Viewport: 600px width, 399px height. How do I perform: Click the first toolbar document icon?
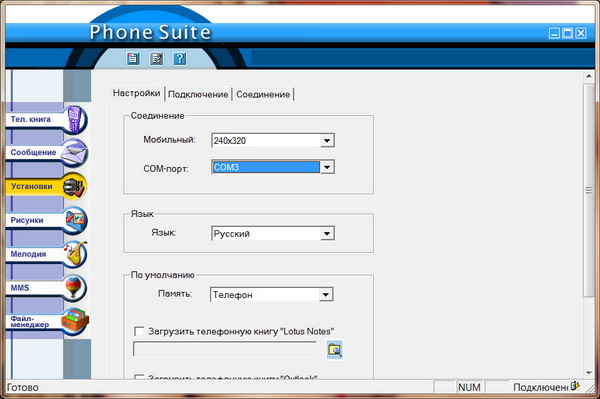coord(133,59)
